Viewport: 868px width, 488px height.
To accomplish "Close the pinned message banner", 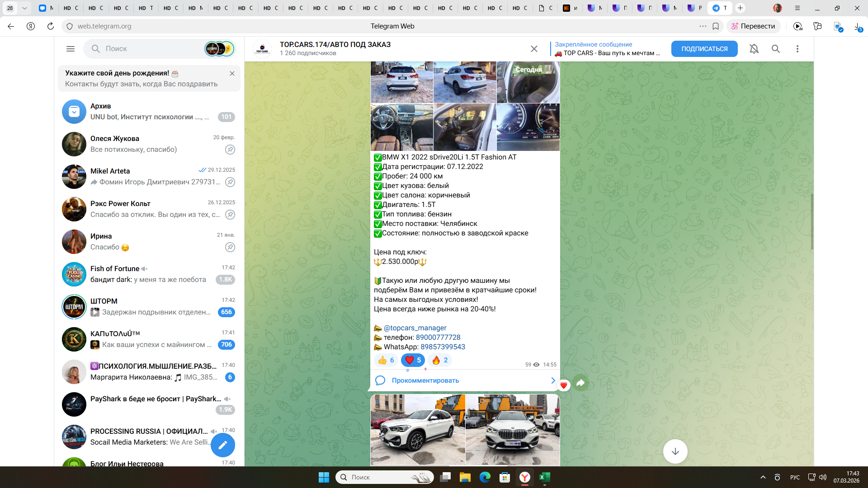I will point(534,49).
